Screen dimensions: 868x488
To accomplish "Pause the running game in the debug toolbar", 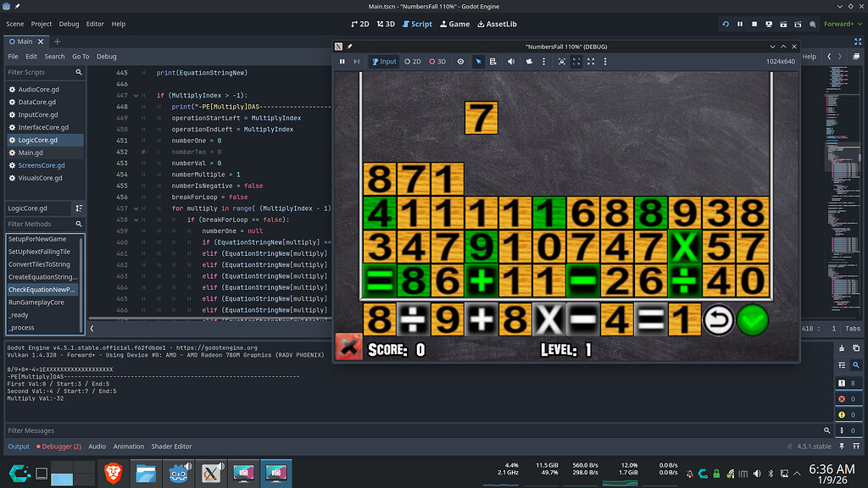I will (x=342, y=61).
